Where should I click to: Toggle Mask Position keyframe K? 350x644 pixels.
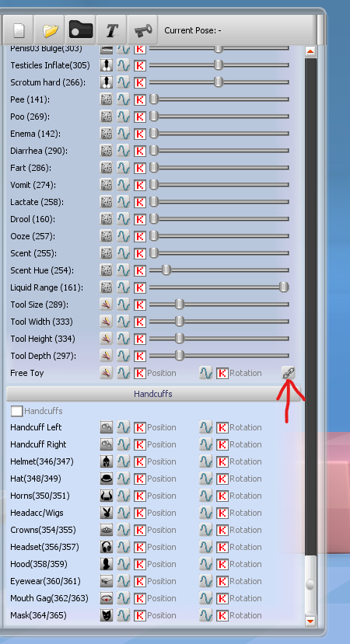tap(140, 616)
